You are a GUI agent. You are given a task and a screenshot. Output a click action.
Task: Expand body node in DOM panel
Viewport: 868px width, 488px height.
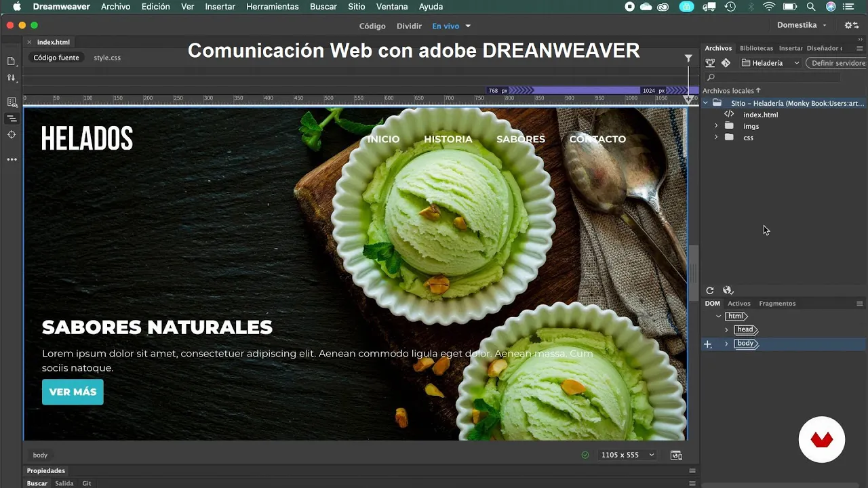coord(726,344)
